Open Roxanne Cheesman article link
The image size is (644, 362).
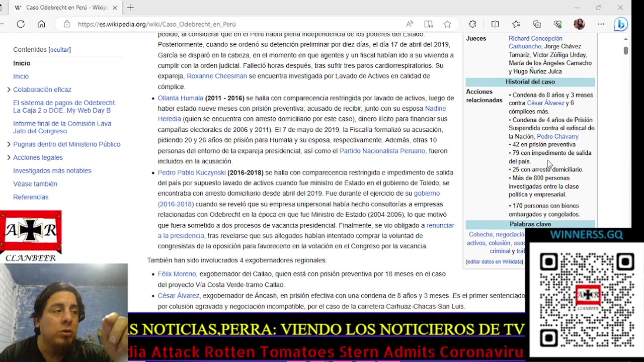click(x=217, y=76)
